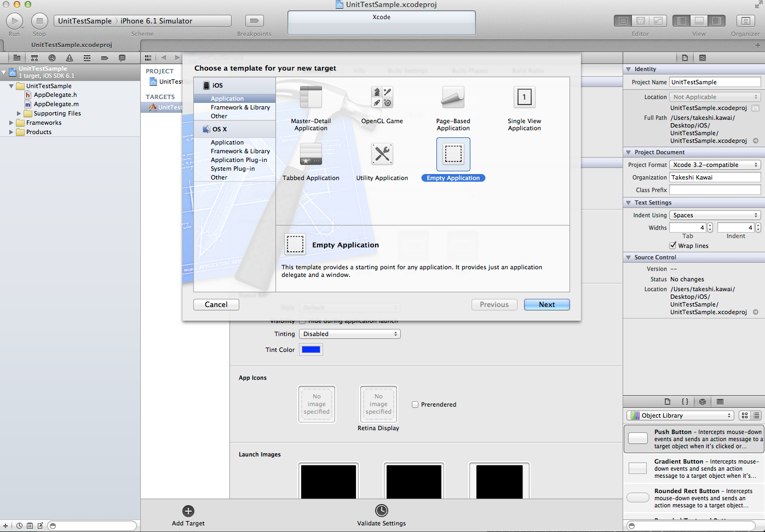Screen dimensions: 765x532
Task: Enable the Prerendered checkbox
Action: click(415, 404)
